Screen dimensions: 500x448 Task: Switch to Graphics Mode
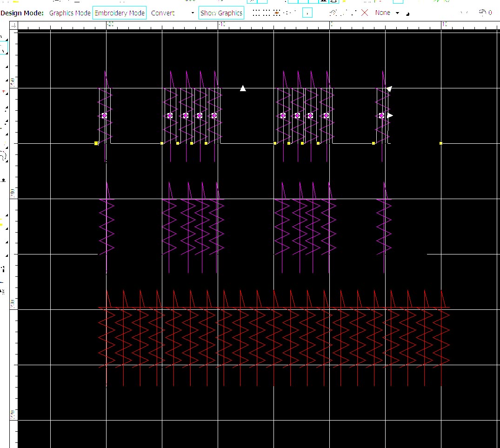tap(70, 13)
